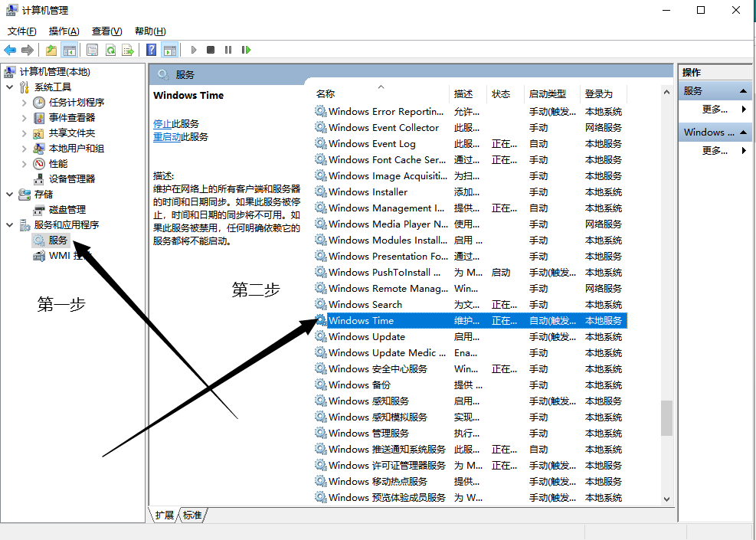Viewport: 756px width, 540px height.
Task: Switch to the 扩展 tab
Action: tap(165, 515)
